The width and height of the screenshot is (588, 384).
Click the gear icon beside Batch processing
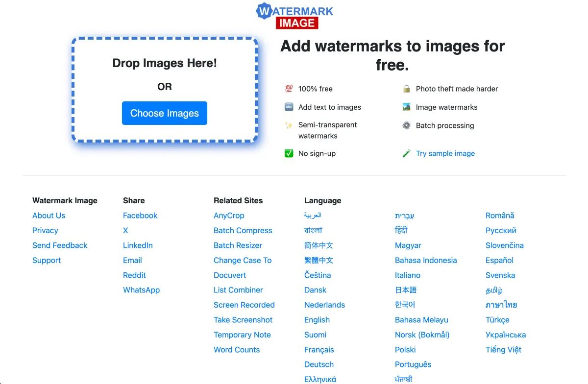pos(406,125)
